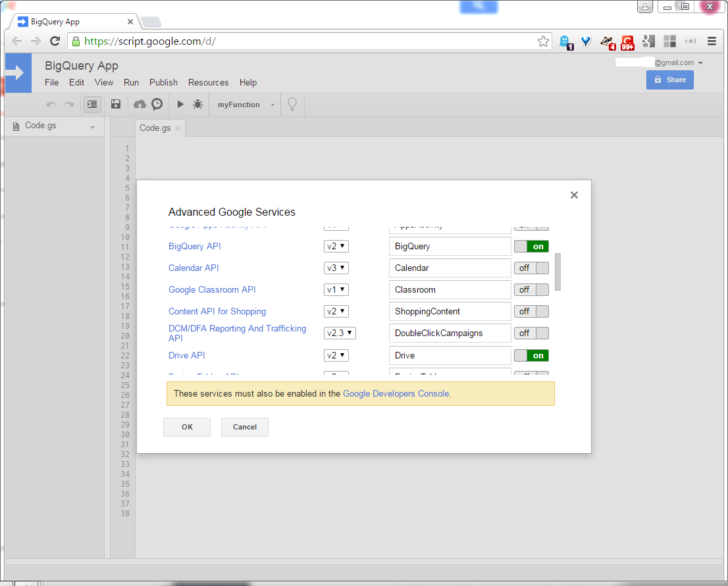Turn off the Drive API switch
This screenshot has height=586, width=728.
click(531, 355)
